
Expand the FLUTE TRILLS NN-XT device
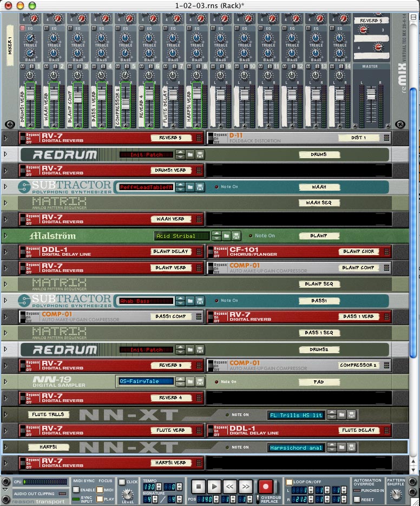(x=5, y=414)
